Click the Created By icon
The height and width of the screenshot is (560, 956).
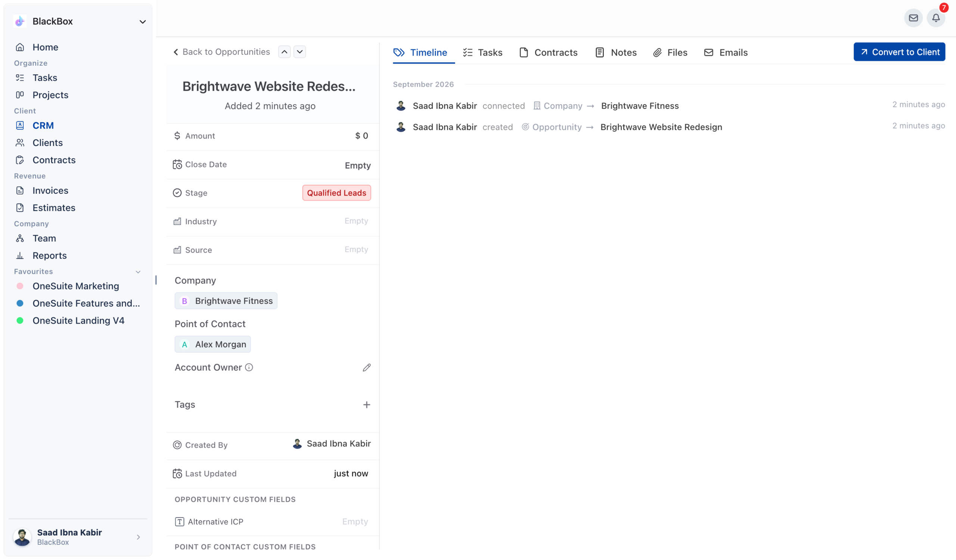point(177,445)
